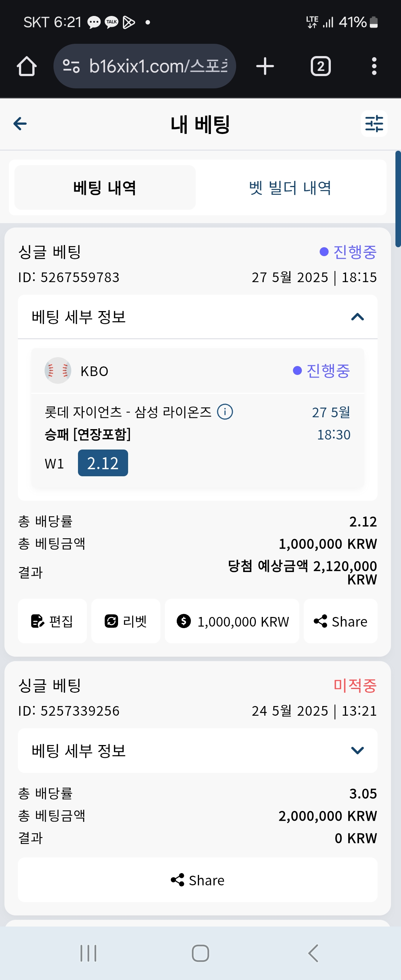The height and width of the screenshot is (980, 401).
Task: Tap the browser home icon
Action: pos(27,66)
